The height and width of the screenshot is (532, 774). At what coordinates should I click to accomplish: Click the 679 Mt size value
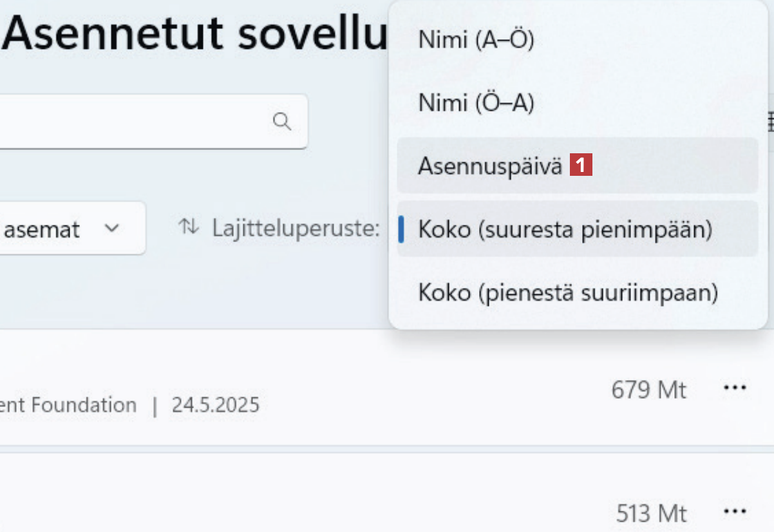(649, 390)
